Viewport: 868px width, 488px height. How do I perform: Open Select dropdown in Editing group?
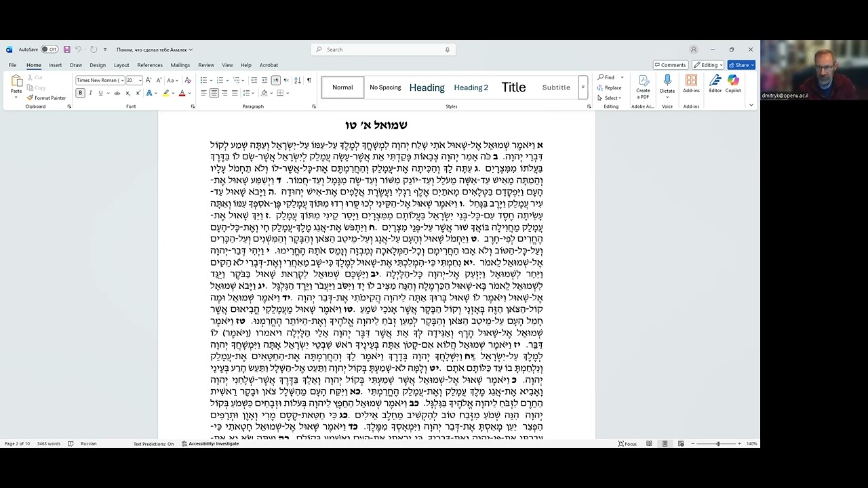610,98
